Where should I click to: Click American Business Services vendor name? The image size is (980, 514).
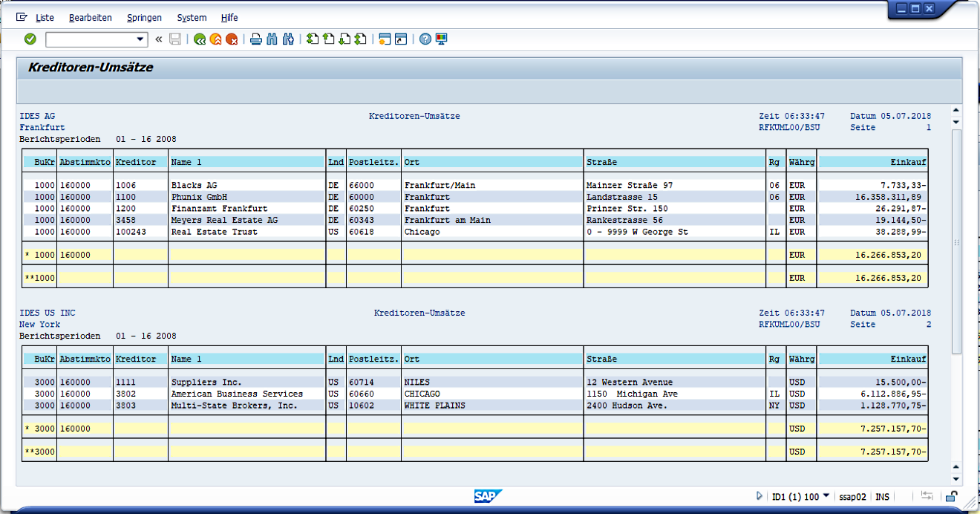[237, 394]
